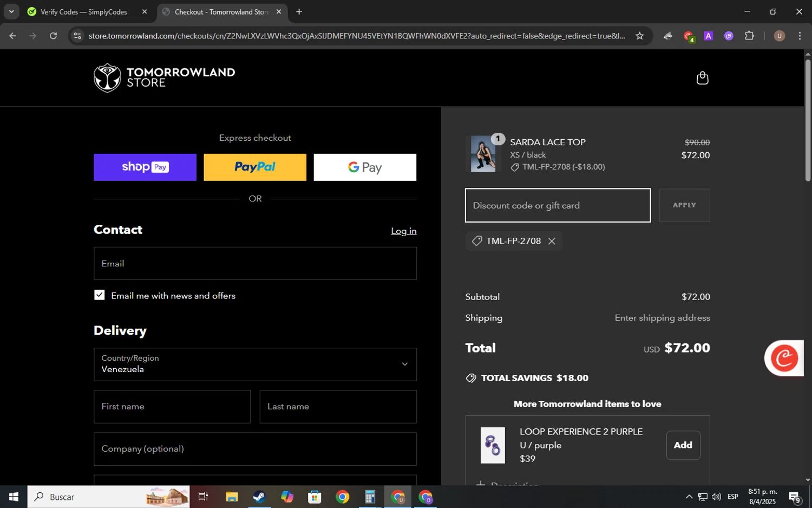Open the Country/Region dropdown
812x508 pixels.
pos(255,364)
